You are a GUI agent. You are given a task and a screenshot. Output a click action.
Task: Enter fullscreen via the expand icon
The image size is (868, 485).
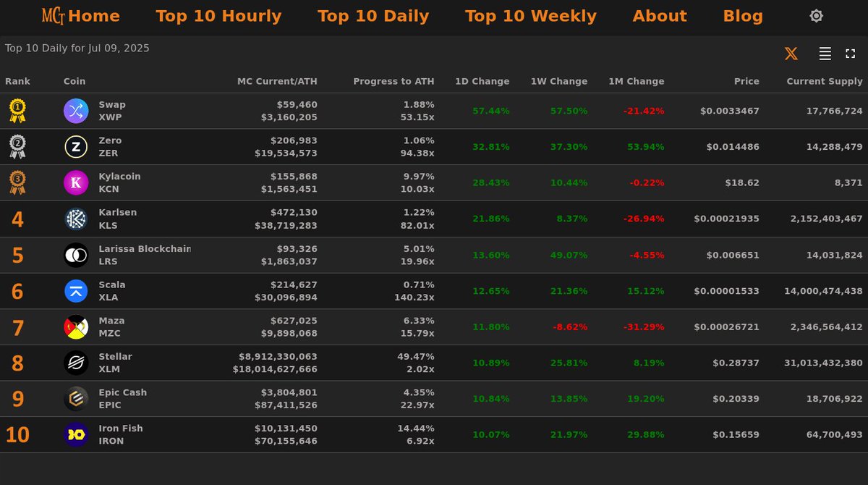(x=851, y=53)
